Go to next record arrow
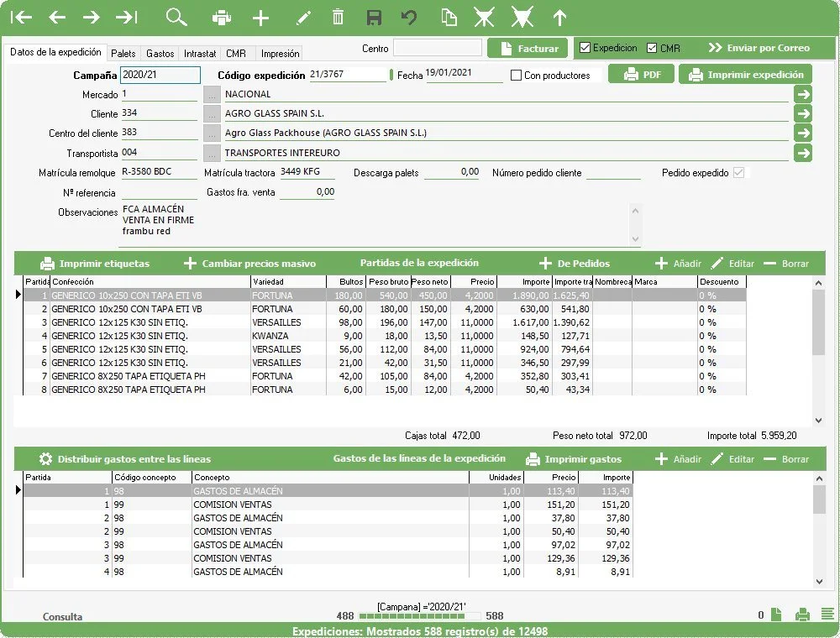Screen dimensions: 840x638 pyautogui.click(x=92, y=18)
